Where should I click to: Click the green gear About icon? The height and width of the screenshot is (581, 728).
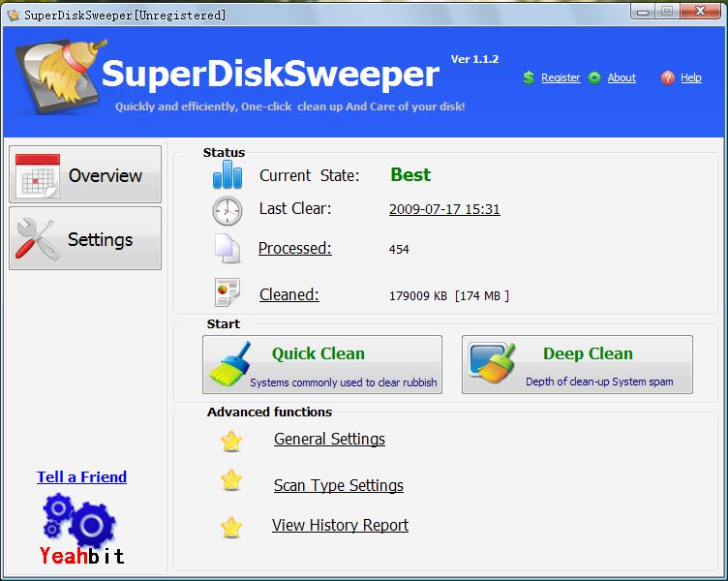594,77
